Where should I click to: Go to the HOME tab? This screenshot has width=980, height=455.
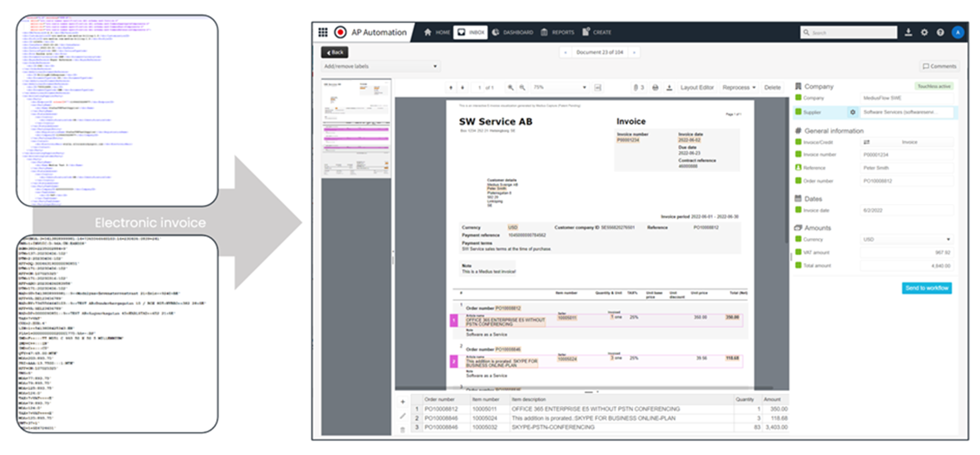(437, 32)
